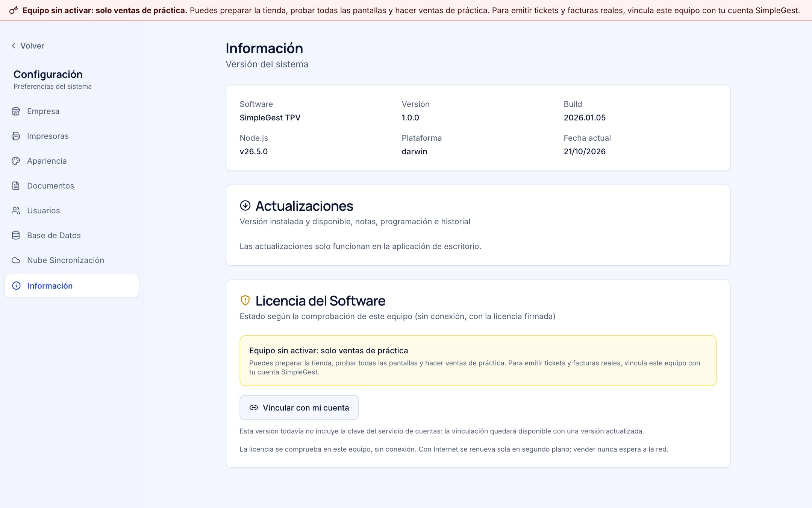Go to Nube Sincronización settings
The height and width of the screenshot is (508, 812).
(x=72, y=260)
